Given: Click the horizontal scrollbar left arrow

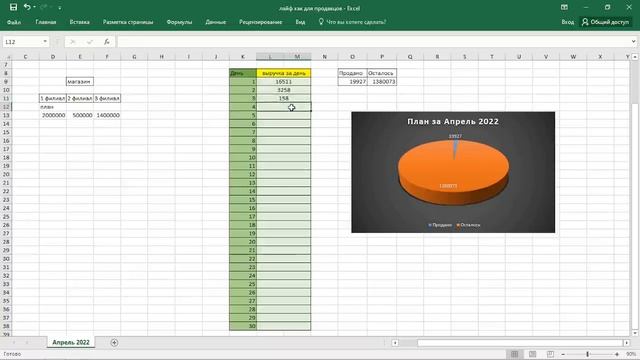Looking at the screenshot, I should click(395, 343).
